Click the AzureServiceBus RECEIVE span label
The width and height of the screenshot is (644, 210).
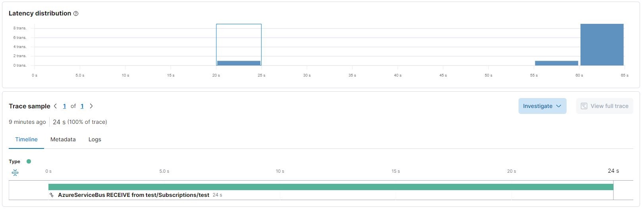pos(133,195)
